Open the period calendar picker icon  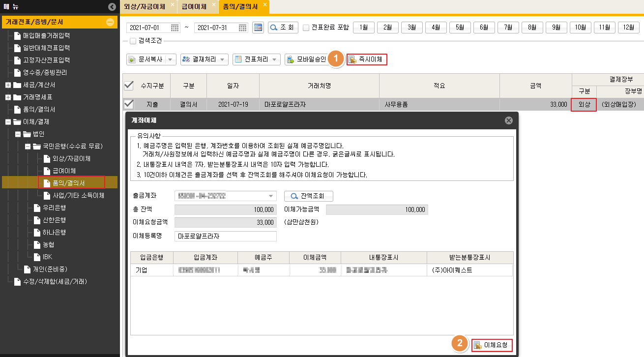tap(258, 28)
